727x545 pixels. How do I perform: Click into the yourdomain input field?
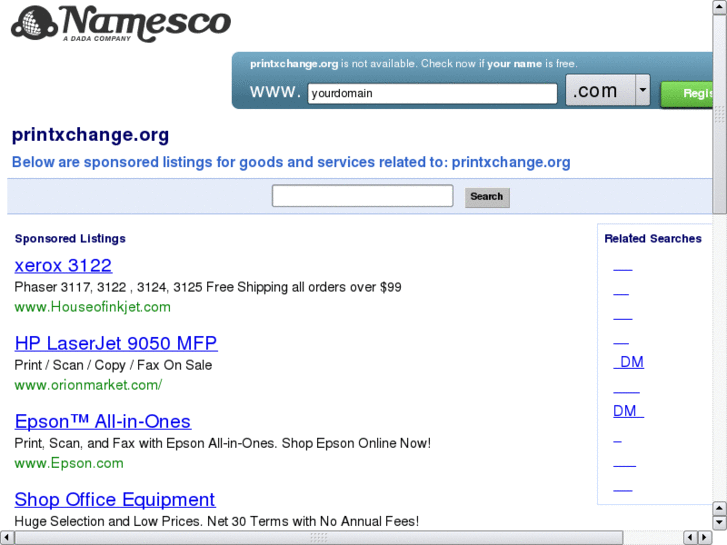(x=432, y=93)
